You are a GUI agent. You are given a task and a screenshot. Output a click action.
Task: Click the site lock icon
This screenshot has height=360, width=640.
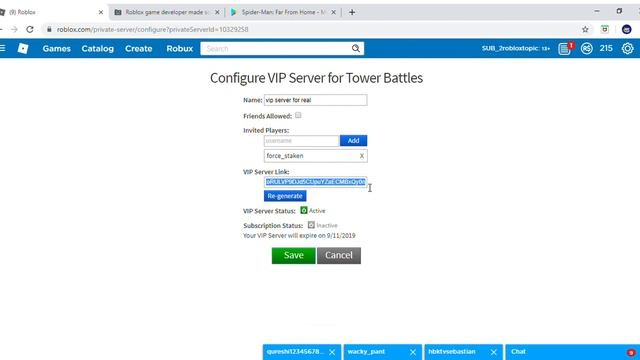tap(49, 29)
